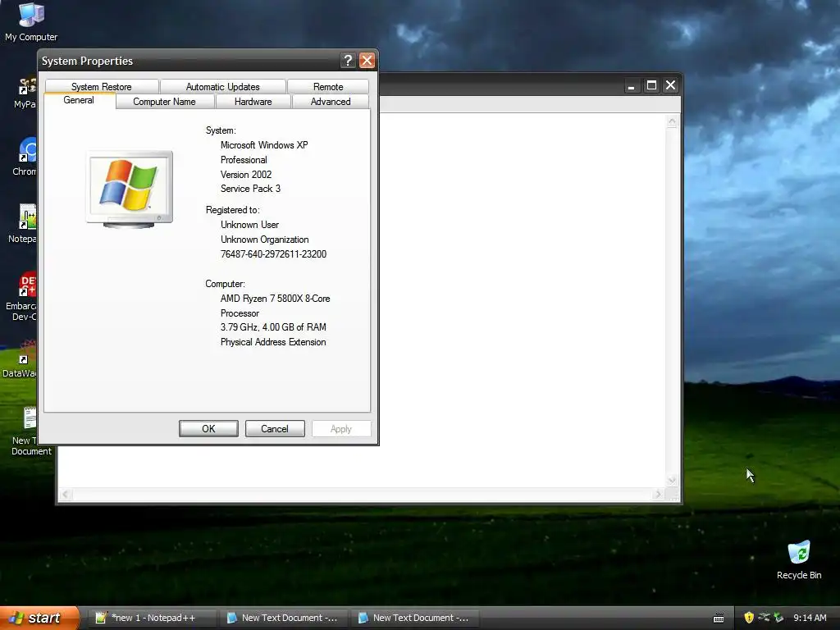Confirm System Properties with OK
The image size is (840, 630).
(x=208, y=428)
